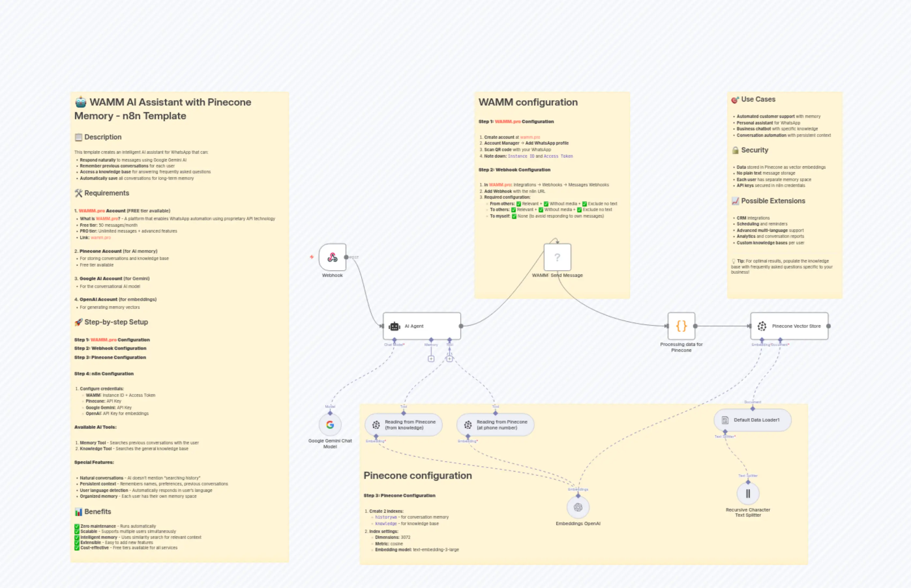Click the WAMM Send Message question-mark node
911x588 pixels.
pyautogui.click(x=557, y=257)
